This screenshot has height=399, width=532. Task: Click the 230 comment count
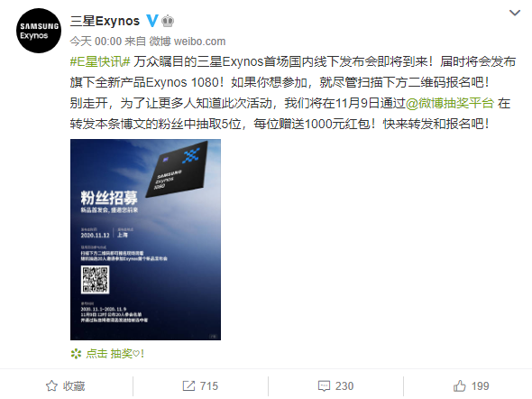coord(344,386)
